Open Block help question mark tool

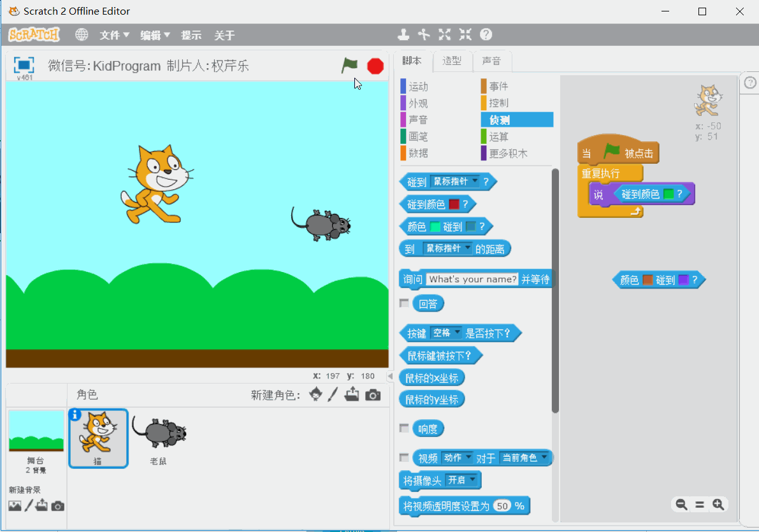(486, 34)
